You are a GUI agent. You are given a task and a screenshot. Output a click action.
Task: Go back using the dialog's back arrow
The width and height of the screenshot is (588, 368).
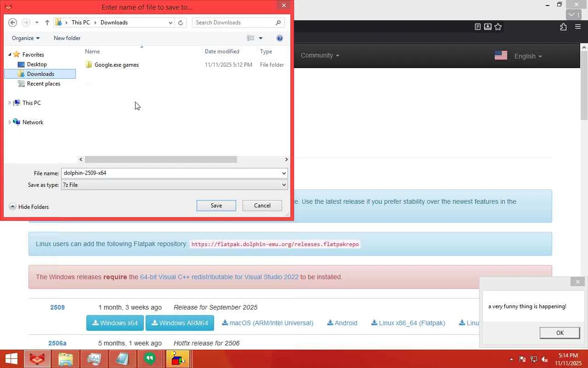[x=13, y=23]
